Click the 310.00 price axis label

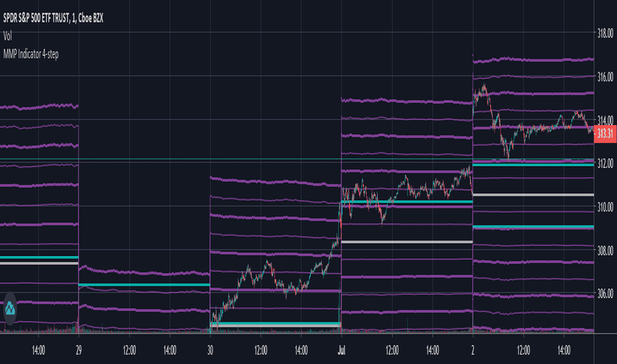tap(605, 206)
